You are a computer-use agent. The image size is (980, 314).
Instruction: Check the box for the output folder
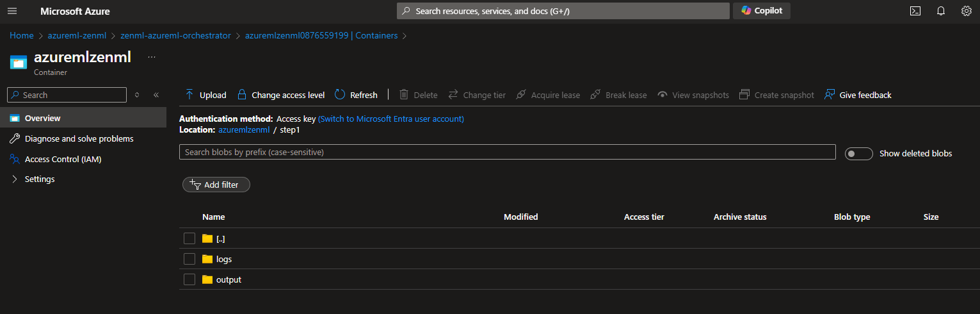coord(189,279)
